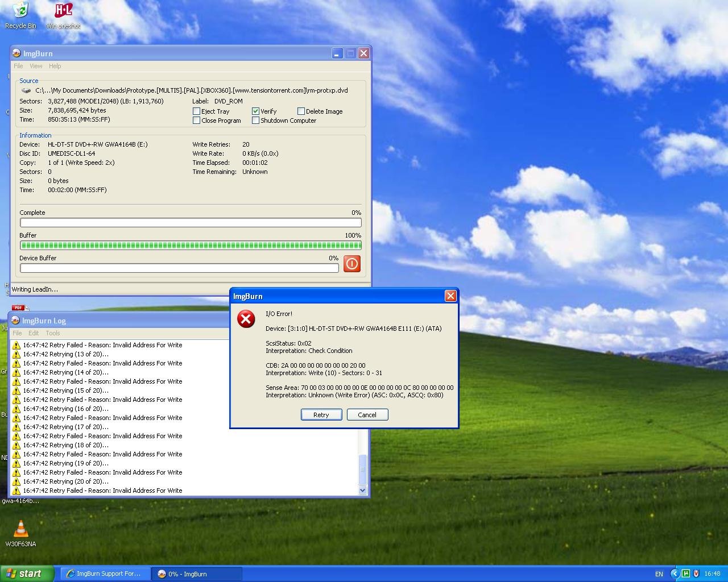The image size is (728, 582).
Task: Switch to ImgBurn Support For... taskbar window
Action: 106,574
